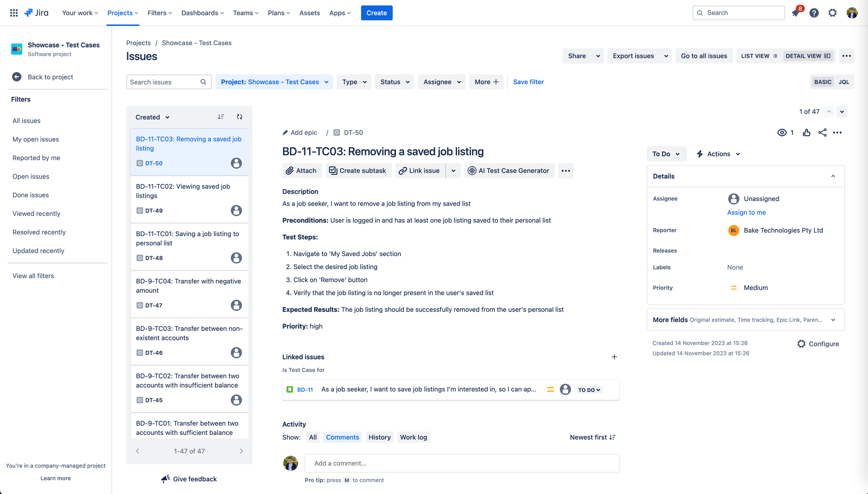The height and width of the screenshot is (494, 868).
Task: Click the Add a comment field
Action: pyautogui.click(x=462, y=463)
